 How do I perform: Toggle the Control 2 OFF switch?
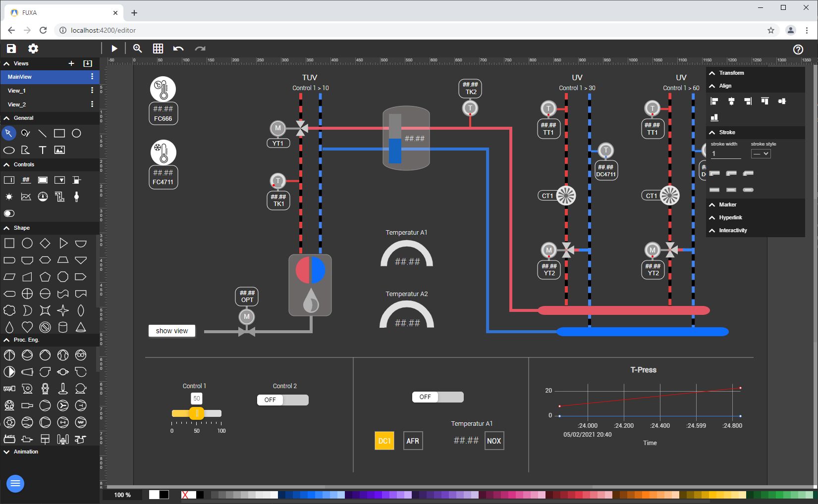(282, 400)
